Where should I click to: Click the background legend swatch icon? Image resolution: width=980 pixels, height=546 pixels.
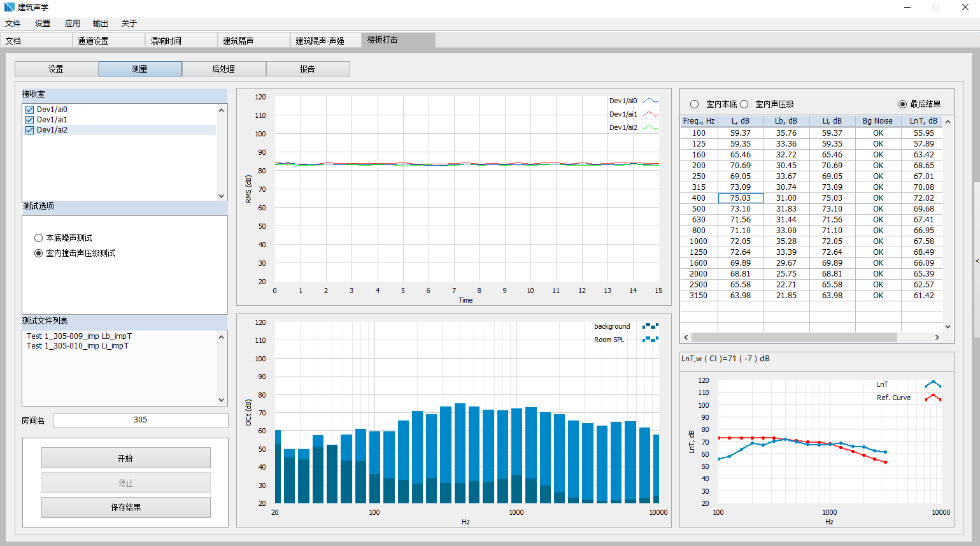point(650,326)
